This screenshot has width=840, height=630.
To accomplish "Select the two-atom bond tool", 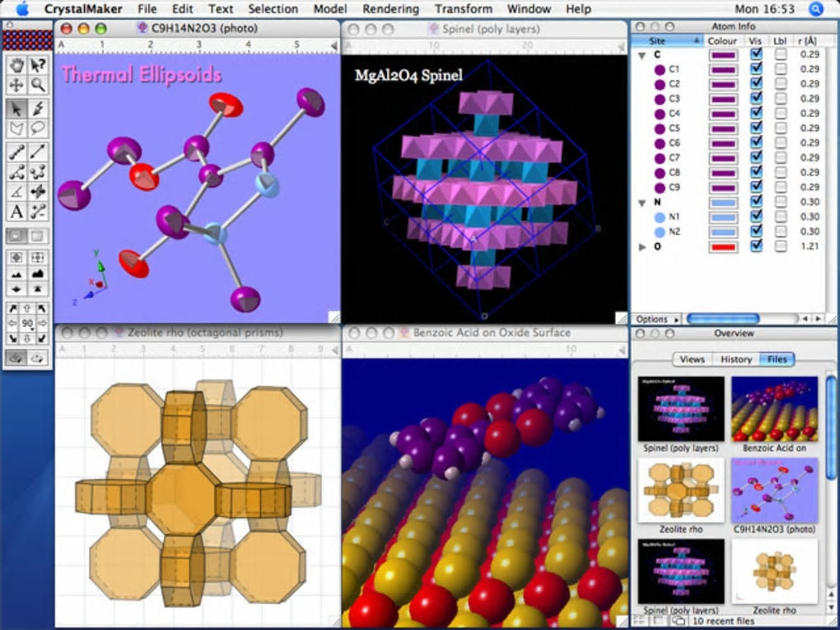I will [16, 152].
